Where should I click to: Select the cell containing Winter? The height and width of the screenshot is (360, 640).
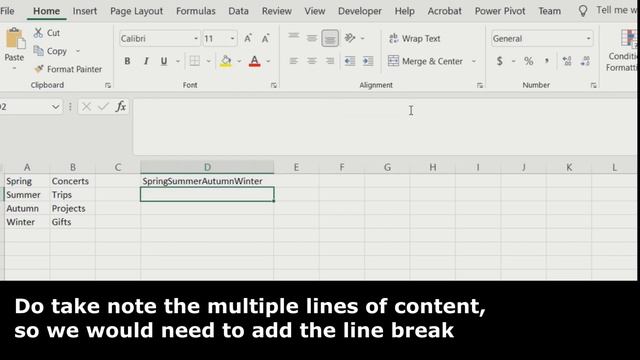[27, 222]
